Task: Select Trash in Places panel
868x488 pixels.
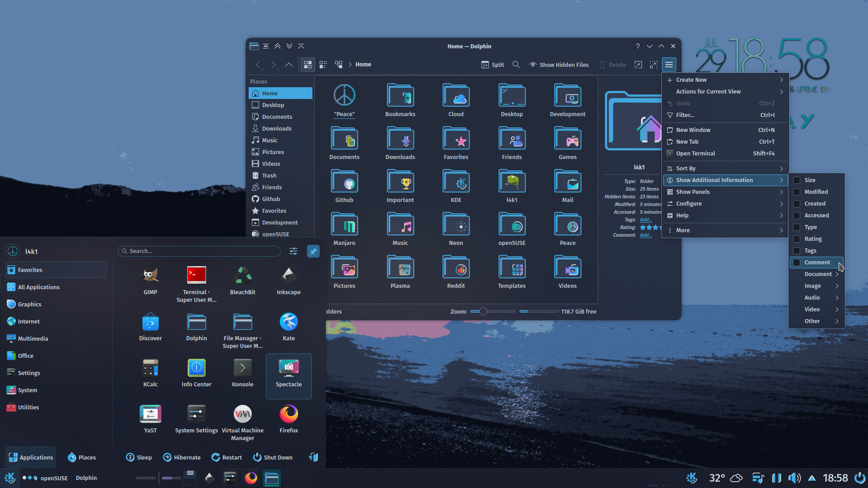Action: 280,175
